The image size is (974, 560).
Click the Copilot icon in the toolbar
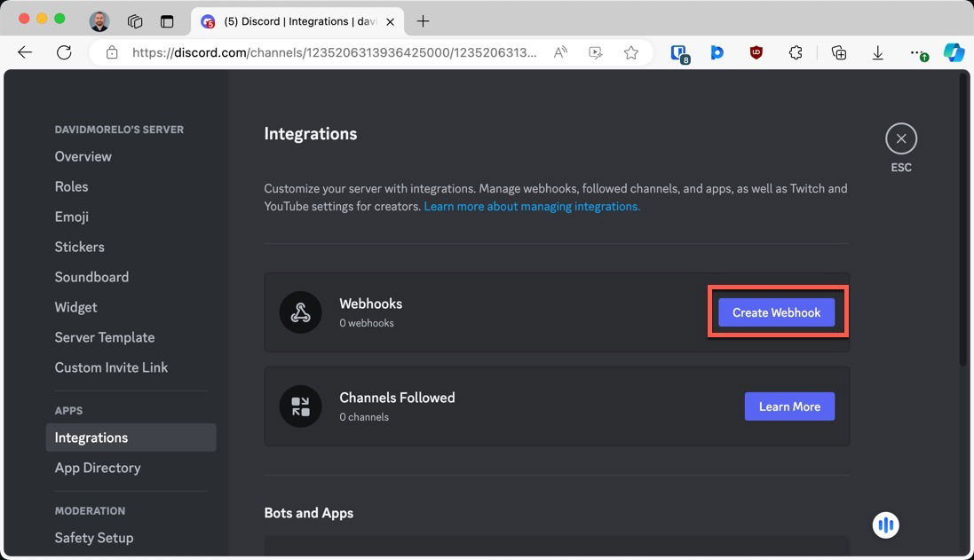coord(954,52)
